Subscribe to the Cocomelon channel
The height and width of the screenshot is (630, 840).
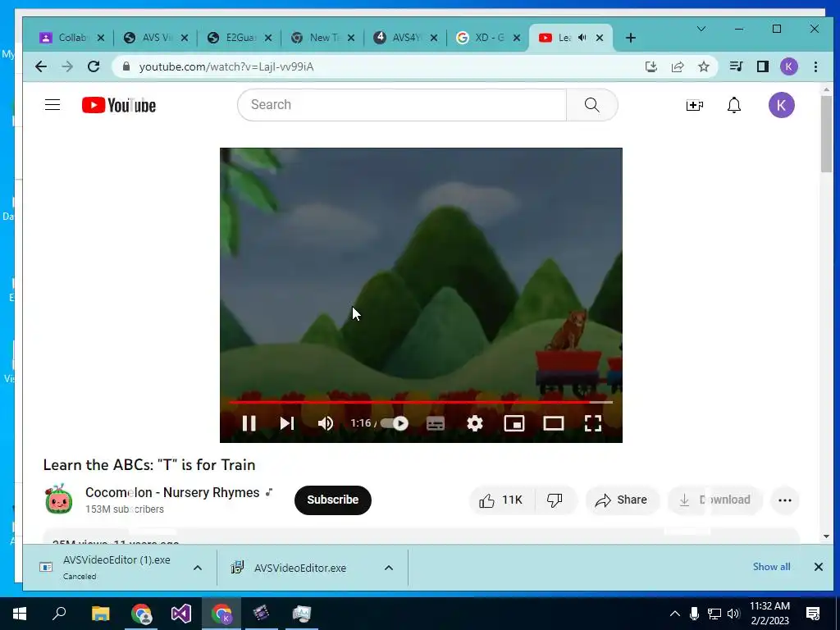333,500
